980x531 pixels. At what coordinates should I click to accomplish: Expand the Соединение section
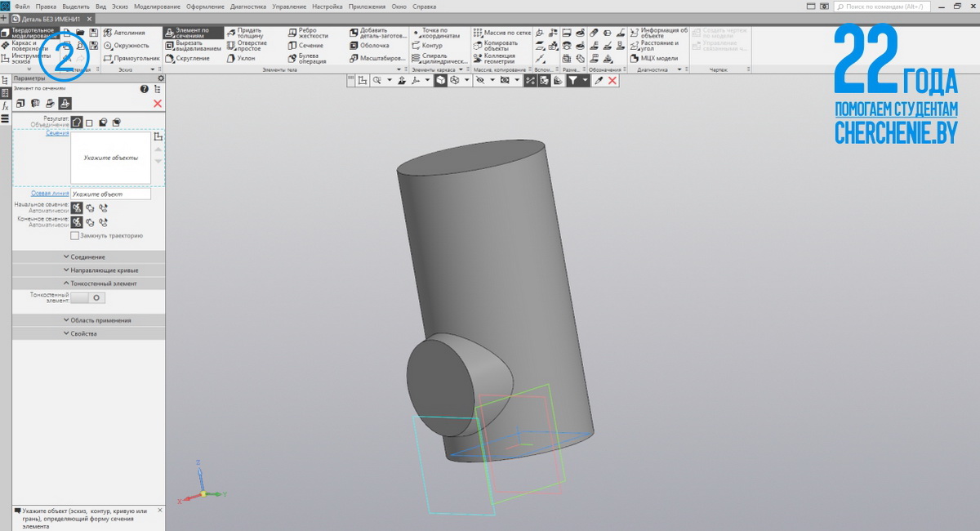point(88,257)
